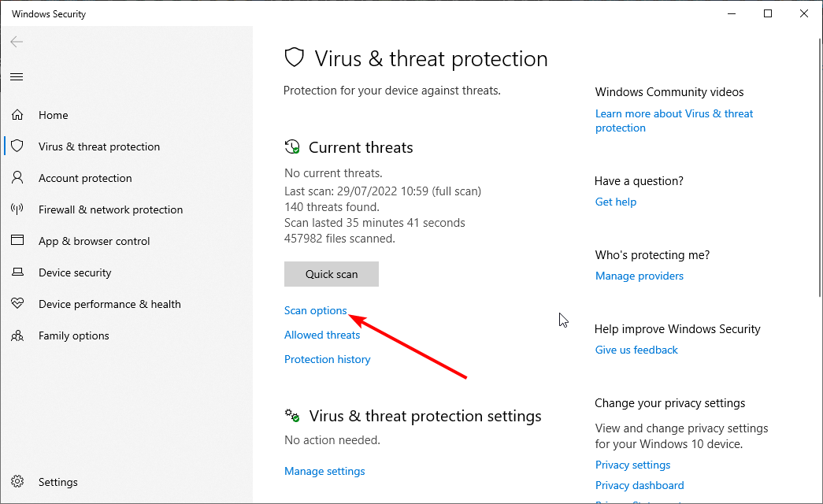Open Settings gear in sidebar
Screen dimensions: 823x504
point(17,481)
